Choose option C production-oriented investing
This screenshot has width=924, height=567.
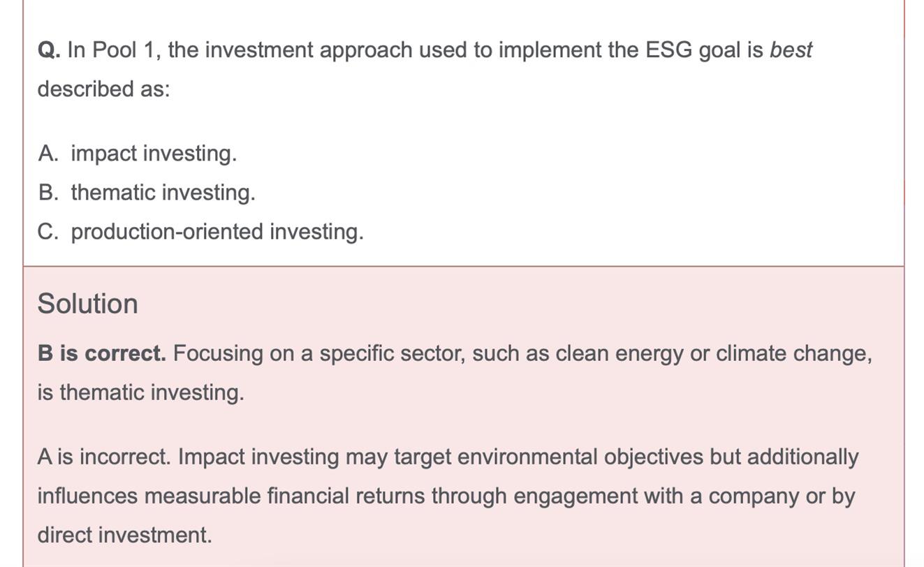pyautogui.click(x=217, y=231)
